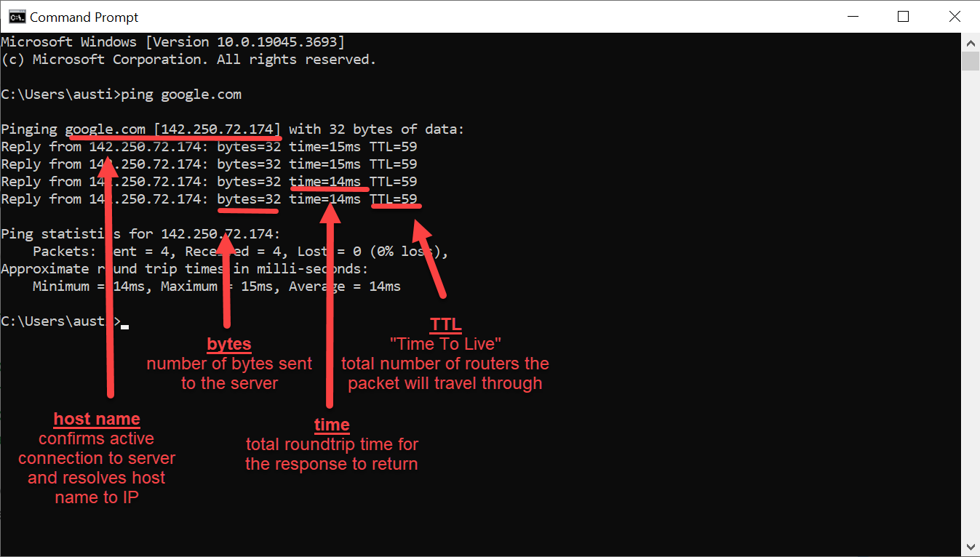Click "with 32 bytes of data:" in Pinging line

(376, 129)
